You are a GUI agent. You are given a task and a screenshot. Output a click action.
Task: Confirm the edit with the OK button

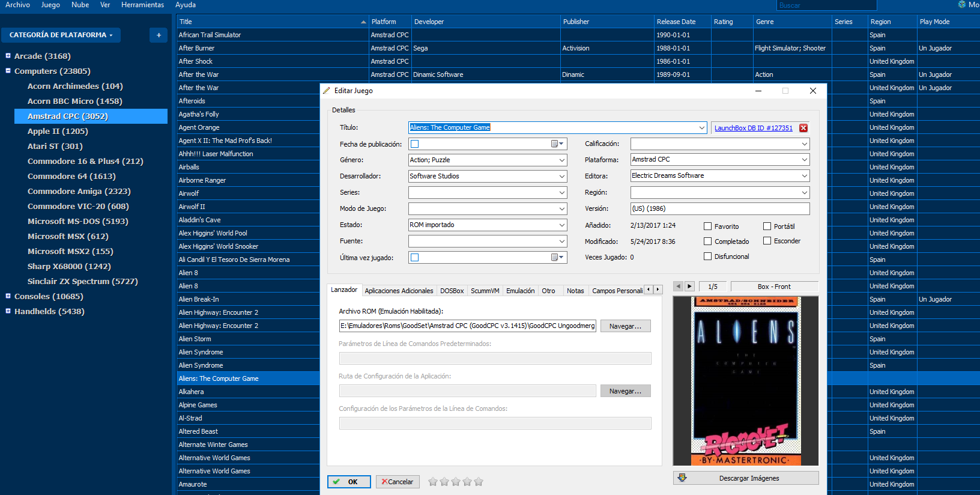coord(348,482)
